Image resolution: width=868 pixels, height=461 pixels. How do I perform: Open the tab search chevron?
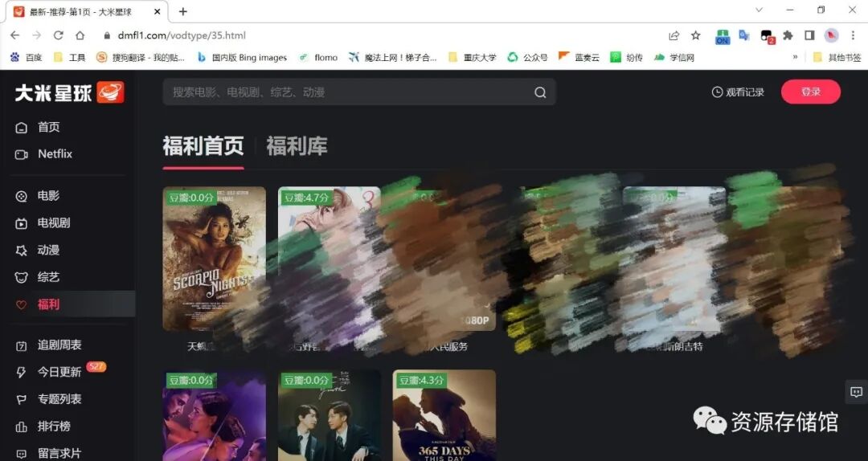(759, 10)
